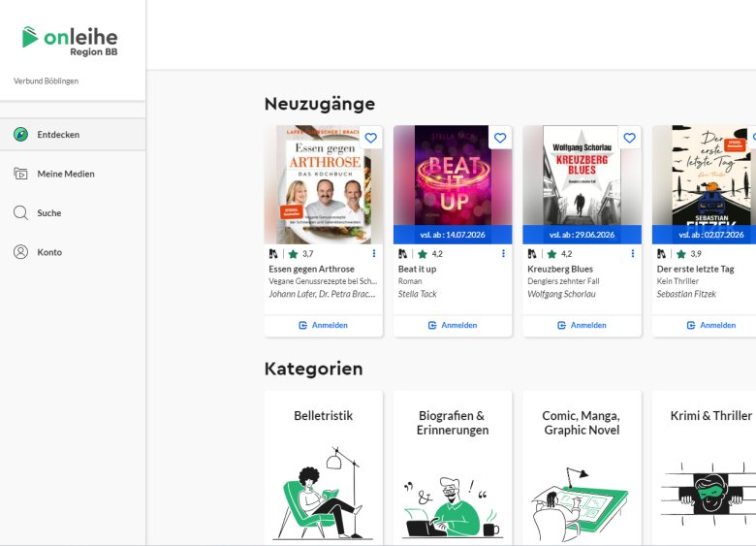This screenshot has height=546, width=756.
Task: Click the 3,7 star rating on Essen gegen Arthrose
Action: click(x=300, y=254)
